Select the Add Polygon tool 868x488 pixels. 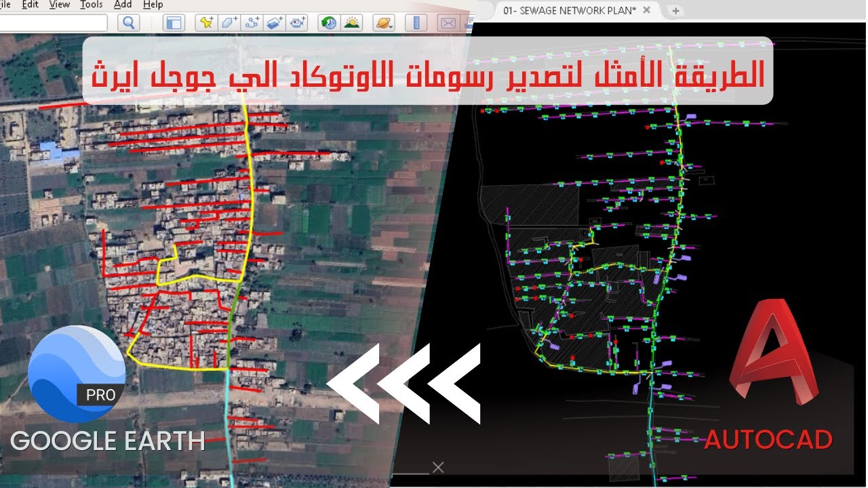[x=230, y=23]
